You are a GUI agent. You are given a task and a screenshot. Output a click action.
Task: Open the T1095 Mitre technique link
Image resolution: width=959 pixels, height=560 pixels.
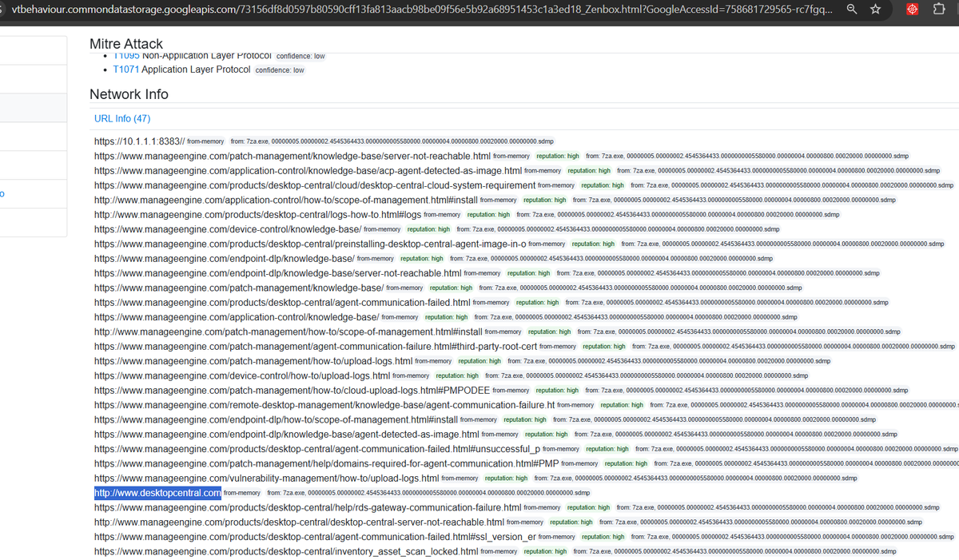pos(126,56)
